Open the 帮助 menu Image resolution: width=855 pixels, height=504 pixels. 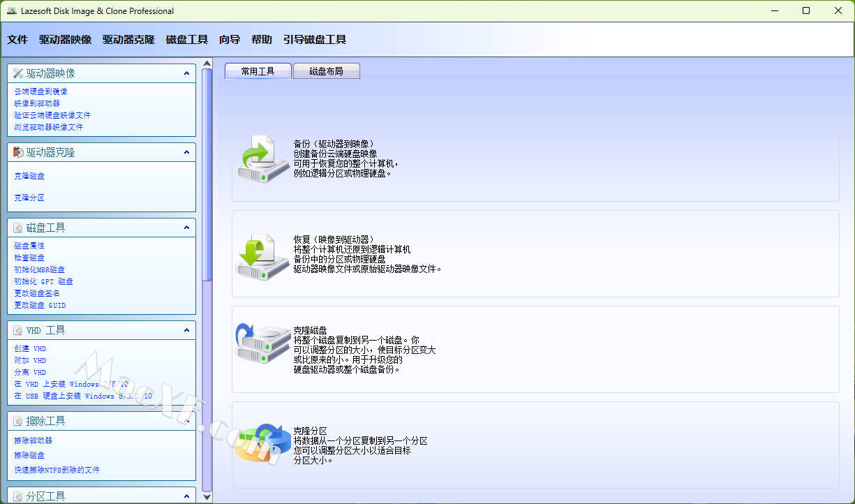click(262, 40)
